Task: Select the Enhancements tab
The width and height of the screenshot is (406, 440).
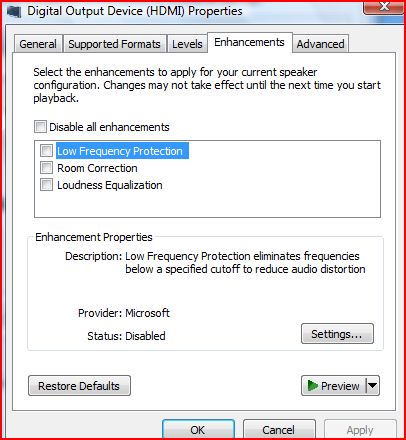Action: coord(249,42)
